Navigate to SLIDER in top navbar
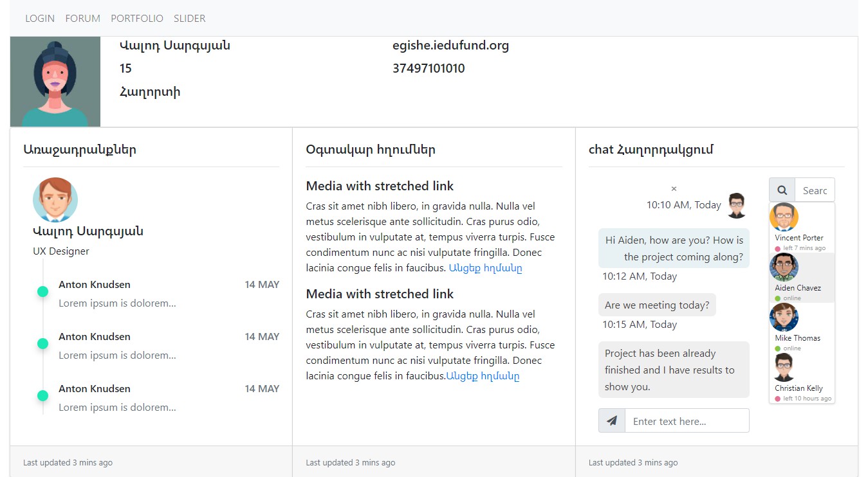The image size is (868, 477). pyautogui.click(x=190, y=19)
